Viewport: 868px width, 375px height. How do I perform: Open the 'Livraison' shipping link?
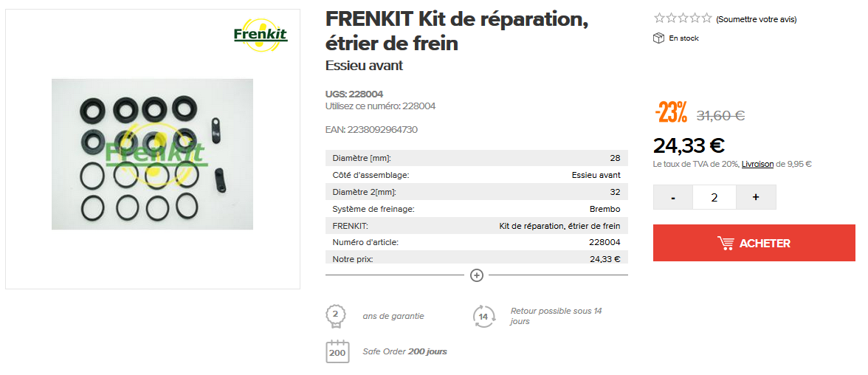click(x=757, y=164)
